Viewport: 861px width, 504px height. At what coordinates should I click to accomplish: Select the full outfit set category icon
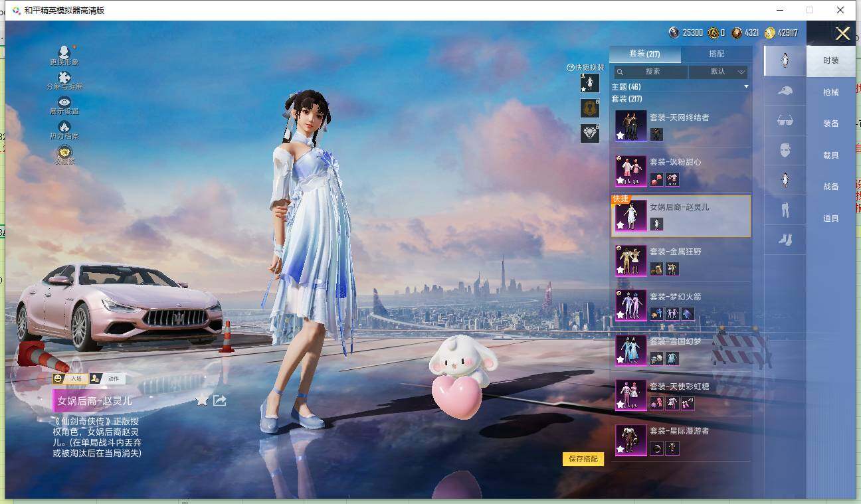coord(785,60)
